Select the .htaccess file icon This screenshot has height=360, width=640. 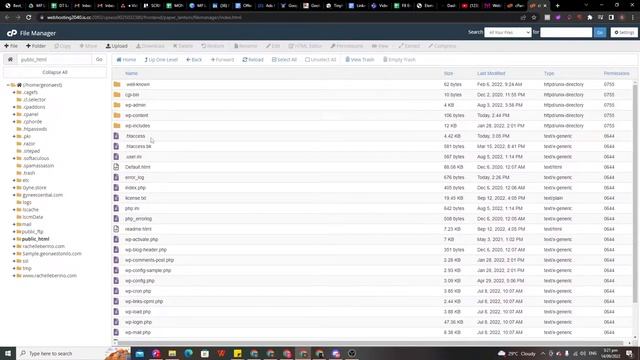(x=116, y=136)
